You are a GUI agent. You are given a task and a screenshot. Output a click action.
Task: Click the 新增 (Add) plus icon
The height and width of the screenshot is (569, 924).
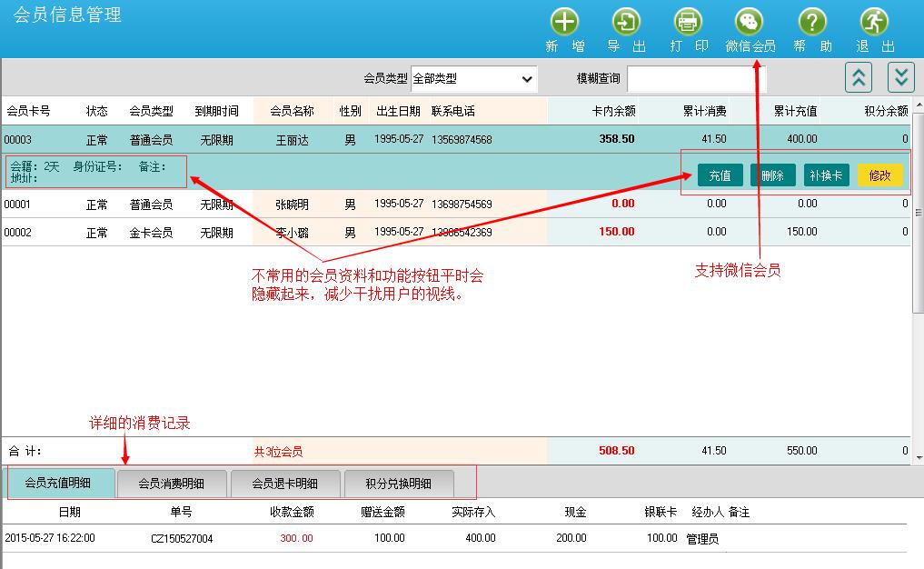564,23
